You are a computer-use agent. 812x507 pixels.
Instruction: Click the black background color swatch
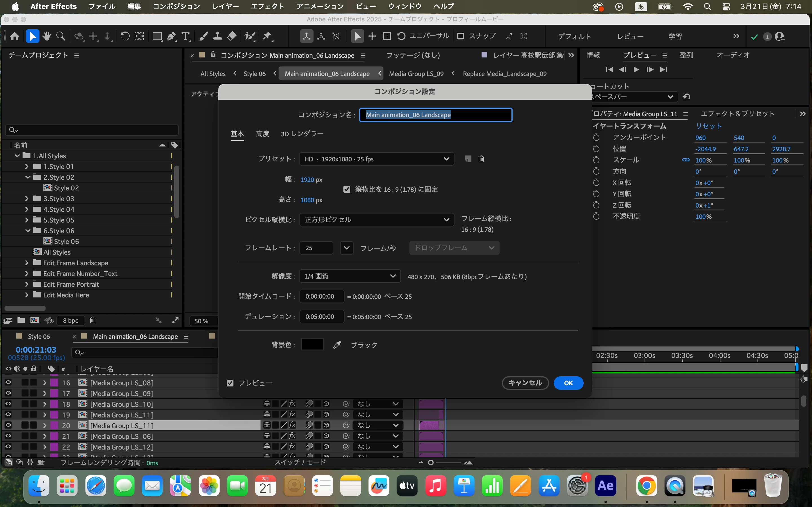(x=312, y=344)
